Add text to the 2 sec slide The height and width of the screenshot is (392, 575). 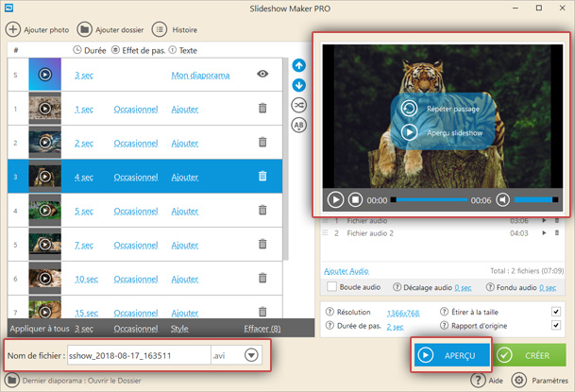coord(185,143)
